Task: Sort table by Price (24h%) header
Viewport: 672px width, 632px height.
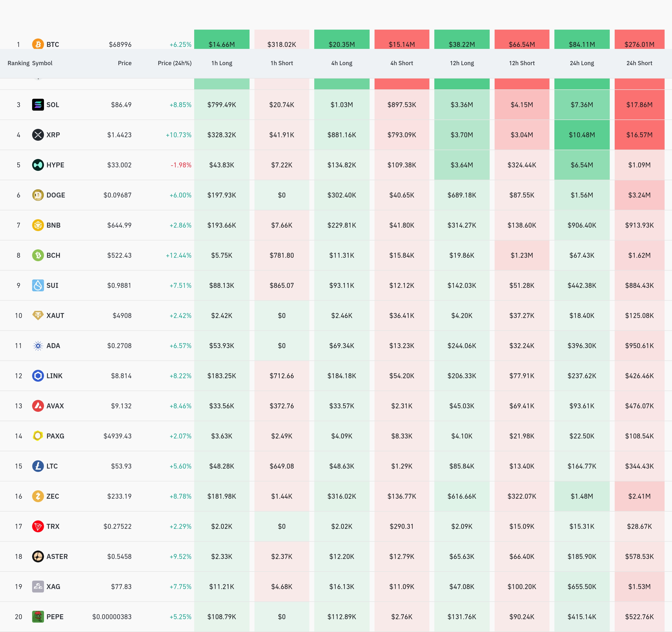Action: pos(174,63)
